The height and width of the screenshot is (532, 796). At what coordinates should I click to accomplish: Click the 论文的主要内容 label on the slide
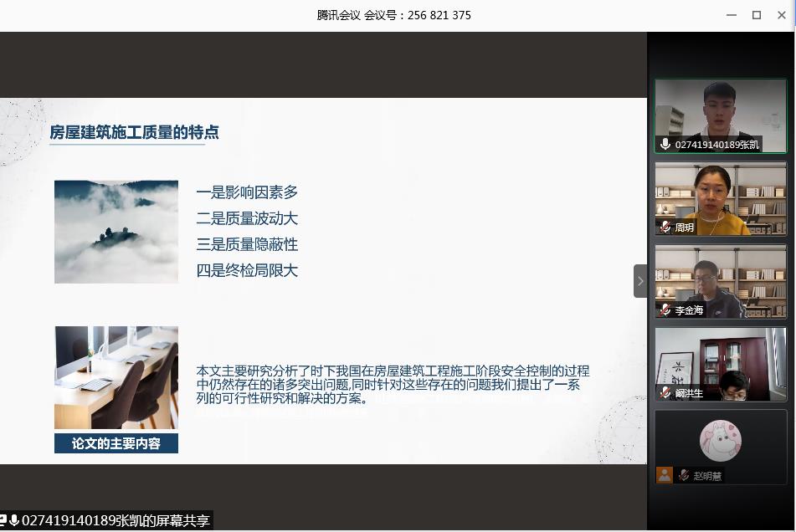pos(116,442)
